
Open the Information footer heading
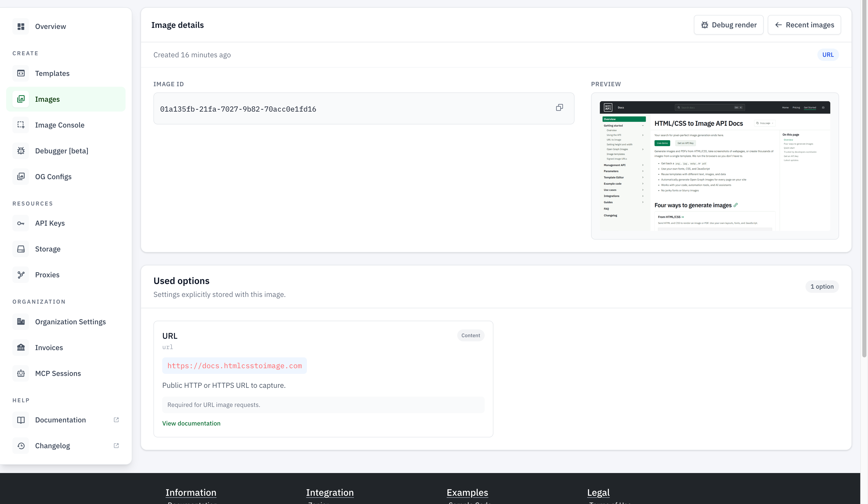point(191,493)
